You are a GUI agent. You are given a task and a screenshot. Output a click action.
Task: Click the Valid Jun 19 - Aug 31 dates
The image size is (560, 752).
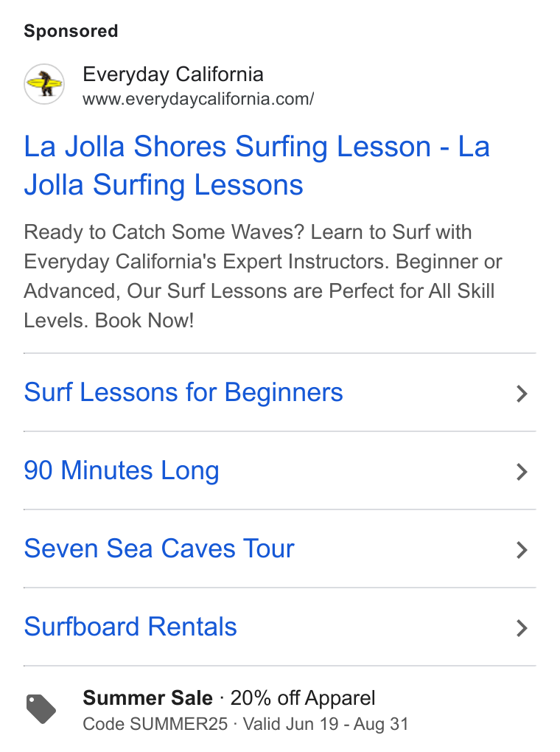tap(326, 724)
